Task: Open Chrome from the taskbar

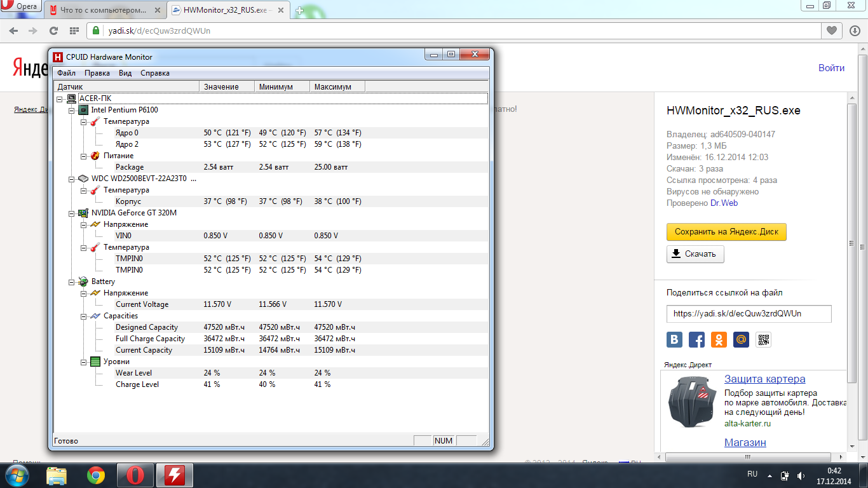Action: point(96,475)
